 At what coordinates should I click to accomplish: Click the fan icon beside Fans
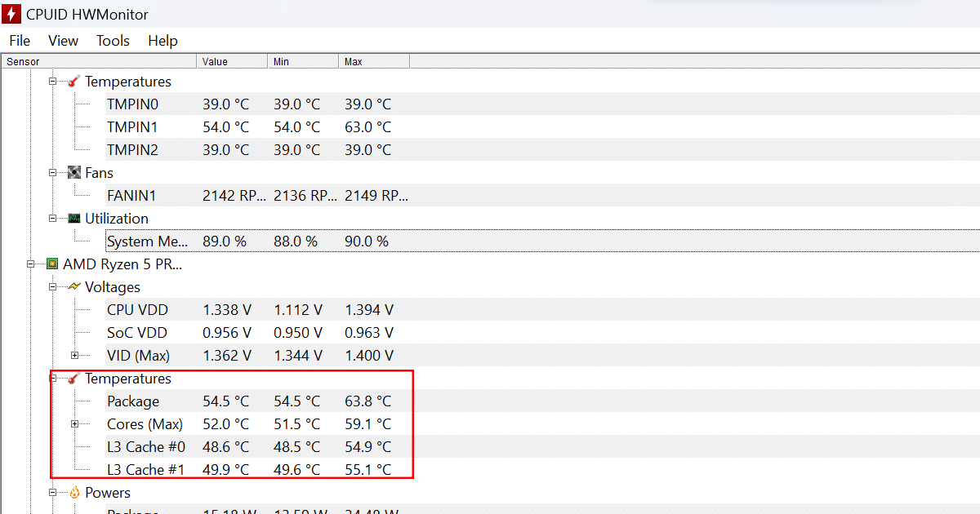(74, 173)
